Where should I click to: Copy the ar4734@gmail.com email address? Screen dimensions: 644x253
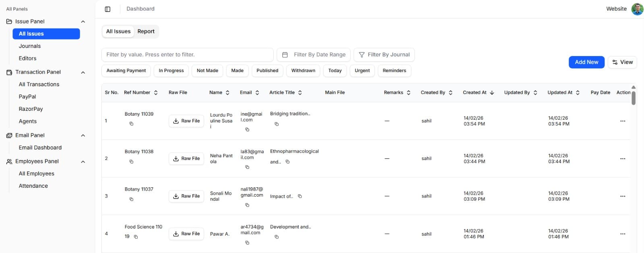247,243
